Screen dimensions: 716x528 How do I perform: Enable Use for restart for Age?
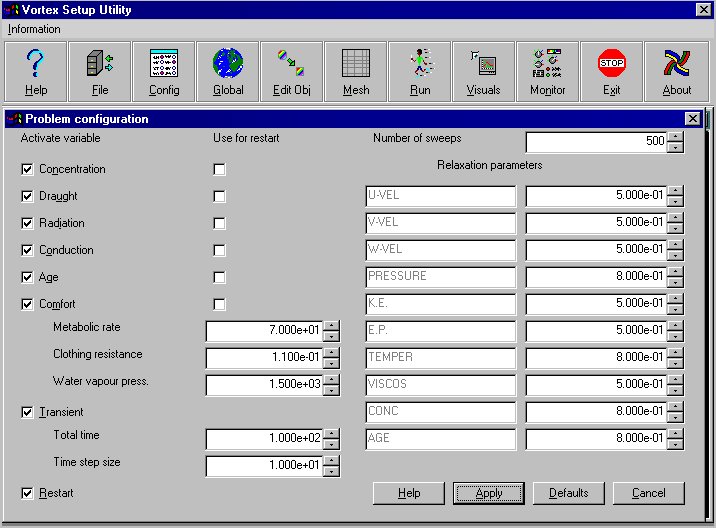click(219, 277)
